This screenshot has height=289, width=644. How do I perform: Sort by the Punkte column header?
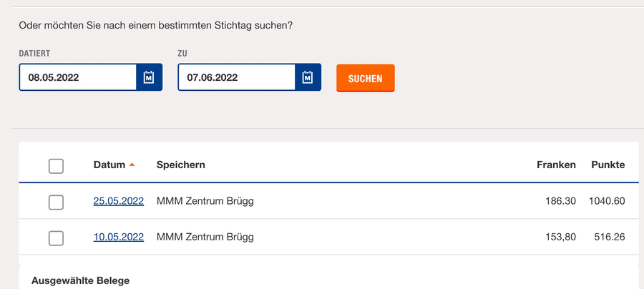point(608,165)
